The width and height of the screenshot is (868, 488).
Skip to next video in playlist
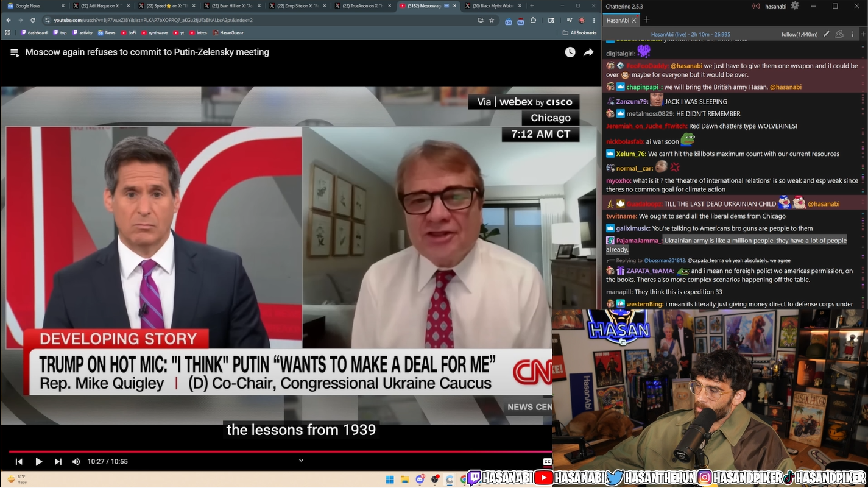[58, 462]
